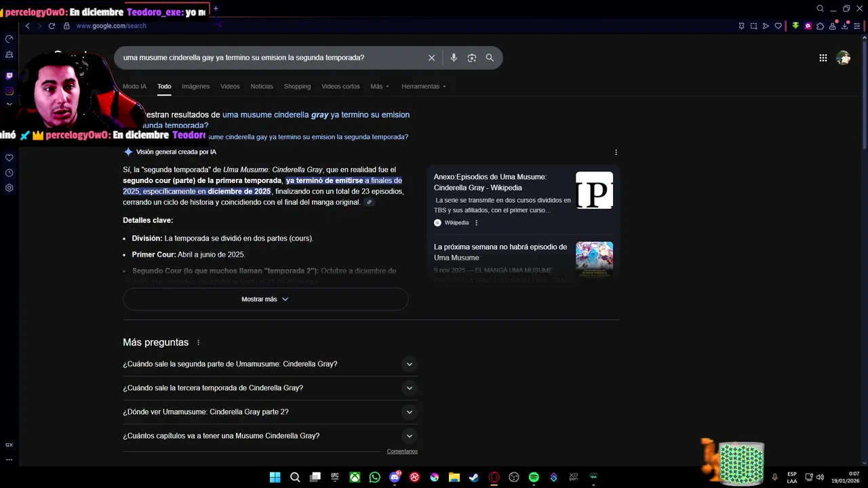Screen dimensions: 868x488
Task: Open the player play-arrow toolbar icon
Action: click(x=766, y=26)
